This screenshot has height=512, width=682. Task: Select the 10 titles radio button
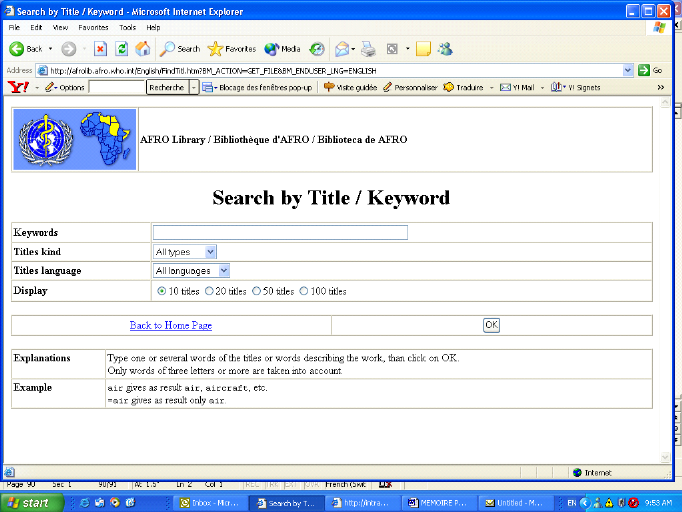pyautogui.click(x=161, y=291)
